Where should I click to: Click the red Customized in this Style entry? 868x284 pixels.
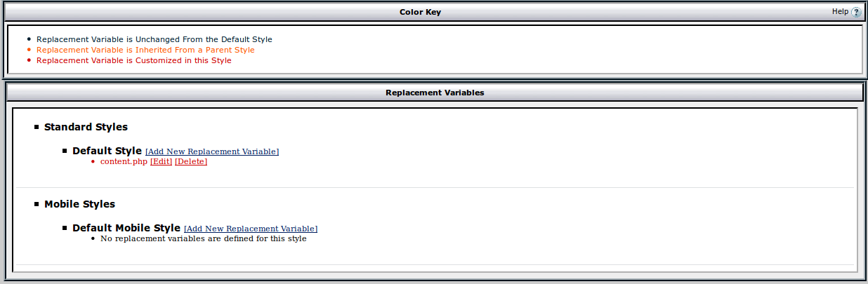coord(133,60)
